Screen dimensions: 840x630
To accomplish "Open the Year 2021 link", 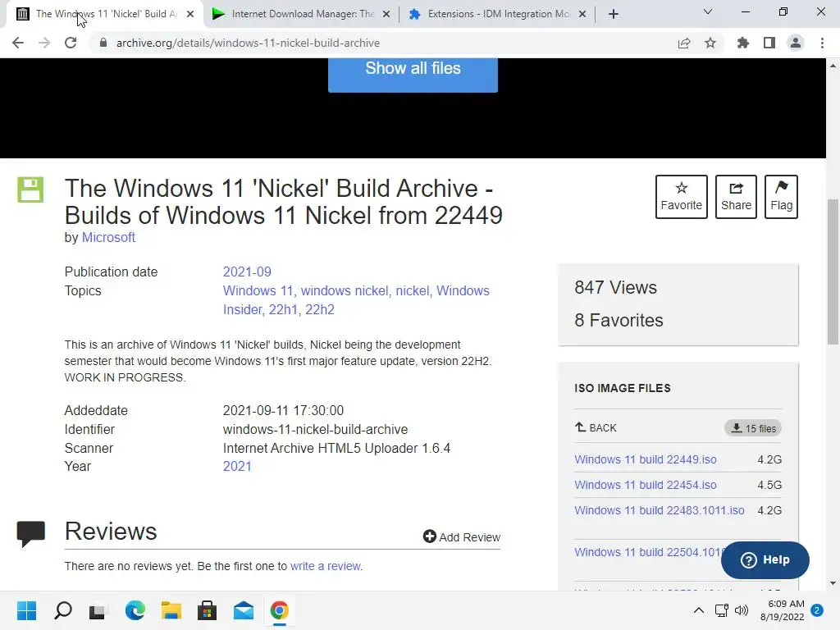I will (x=237, y=466).
